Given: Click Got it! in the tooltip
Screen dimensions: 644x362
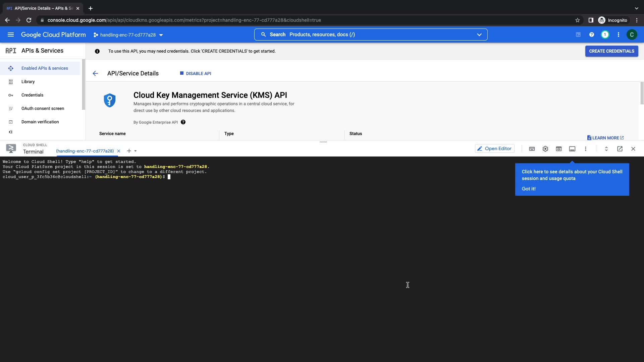Looking at the screenshot, I should coord(529,189).
